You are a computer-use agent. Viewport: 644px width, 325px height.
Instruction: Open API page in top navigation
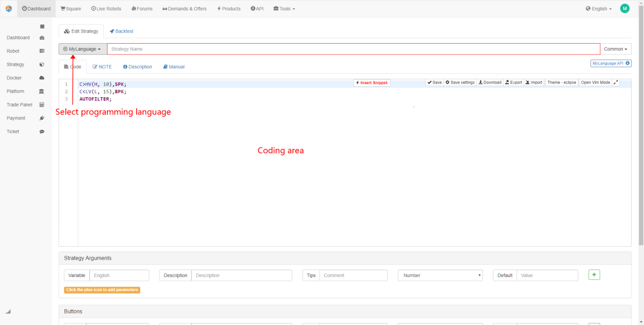coord(257,8)
